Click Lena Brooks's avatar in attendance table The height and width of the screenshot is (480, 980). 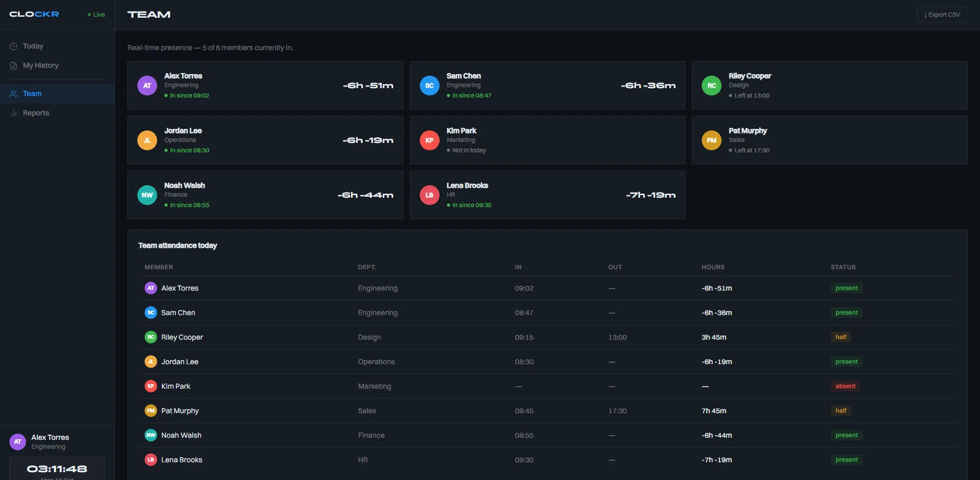click(151, 460)
